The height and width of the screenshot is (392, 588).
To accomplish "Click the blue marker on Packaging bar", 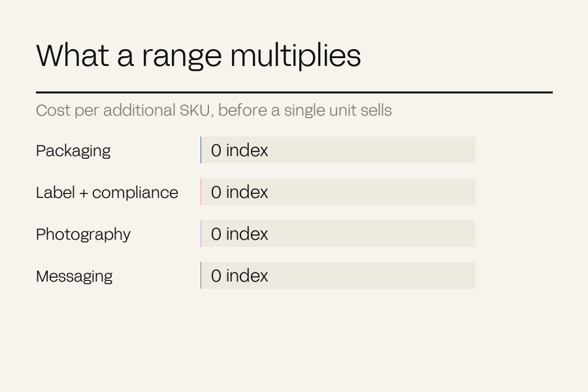I will 201,150.
